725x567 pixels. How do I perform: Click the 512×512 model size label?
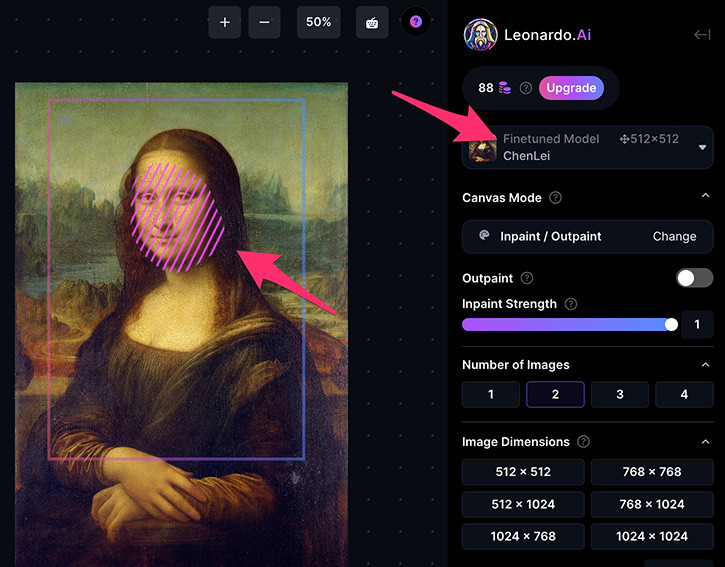pos(649,139)
